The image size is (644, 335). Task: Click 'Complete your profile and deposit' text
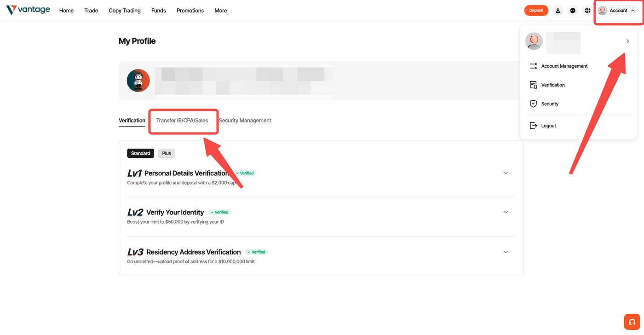(181, 183)
